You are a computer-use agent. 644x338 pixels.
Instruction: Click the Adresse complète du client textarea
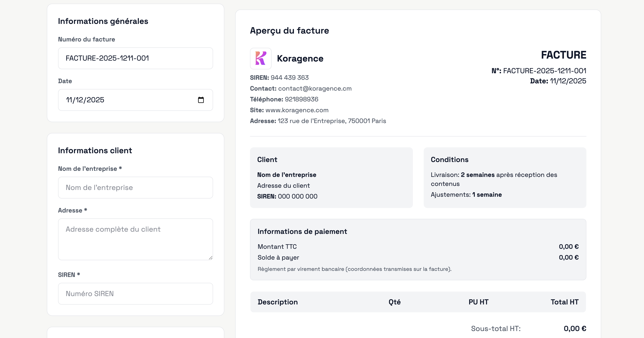[x=135, y=239]
